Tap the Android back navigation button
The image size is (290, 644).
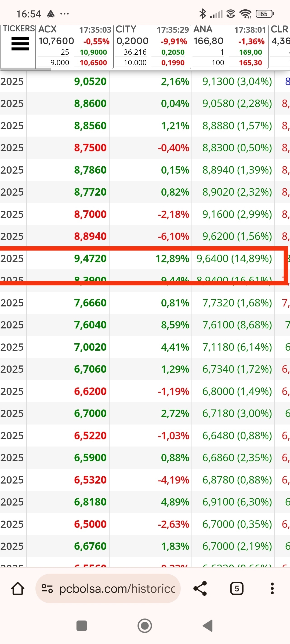pyautogui.click(x=208, y=626)
